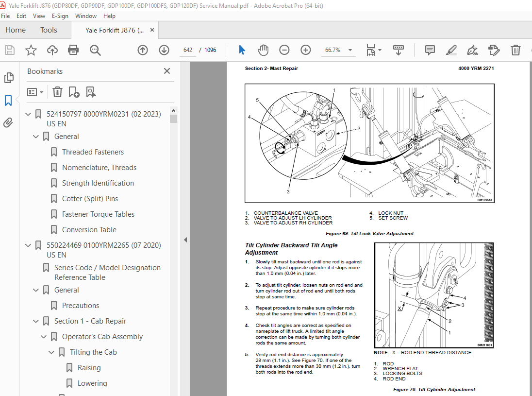Click the Save file icon
The image size is (532, 396).
10,50
